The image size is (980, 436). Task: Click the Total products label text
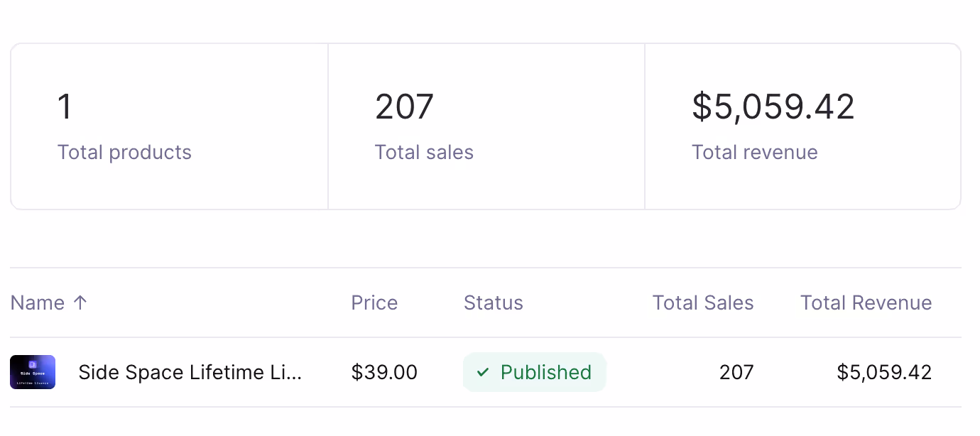coord(124,153)
